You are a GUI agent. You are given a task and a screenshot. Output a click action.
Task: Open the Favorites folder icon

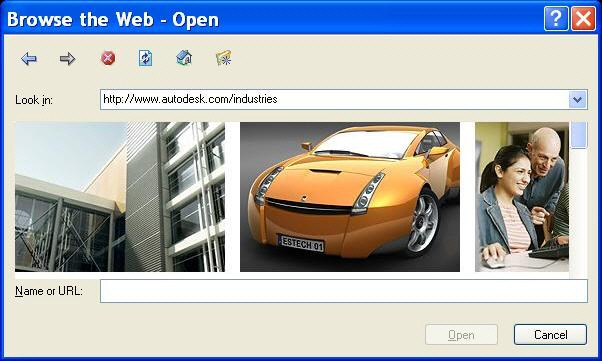click(x=224, y=58)
